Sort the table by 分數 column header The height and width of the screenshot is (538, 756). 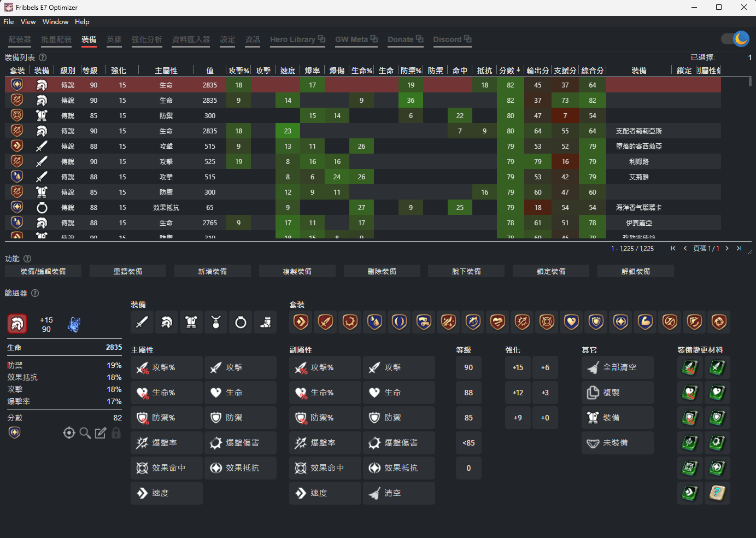(x=507, y=71)
